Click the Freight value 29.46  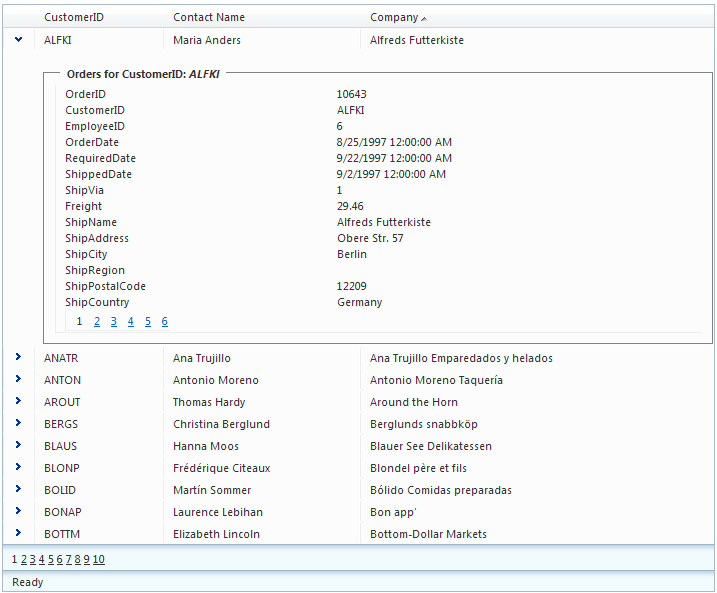[350, 206]
